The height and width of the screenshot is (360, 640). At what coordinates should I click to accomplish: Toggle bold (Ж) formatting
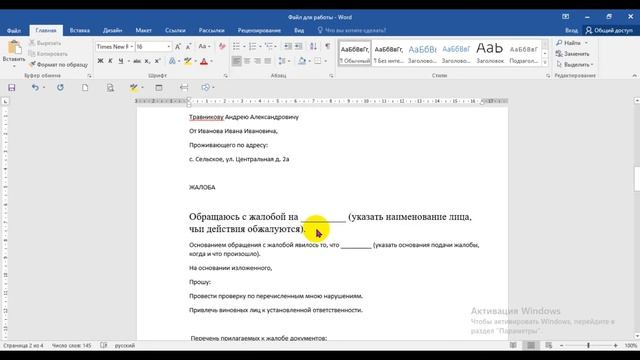(100, 61)
